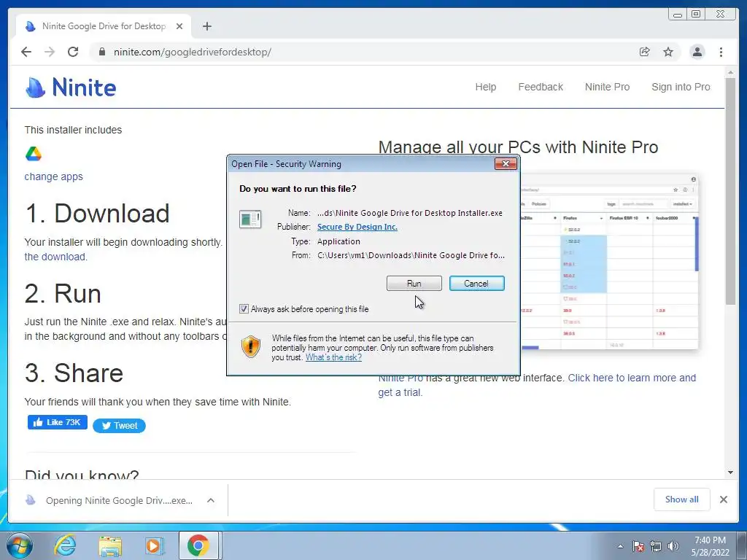Click the Google Drive app icon
Image resolution: width=747 pixels, height=560 pixels.
pyautogui.click(x=34, y=154)
